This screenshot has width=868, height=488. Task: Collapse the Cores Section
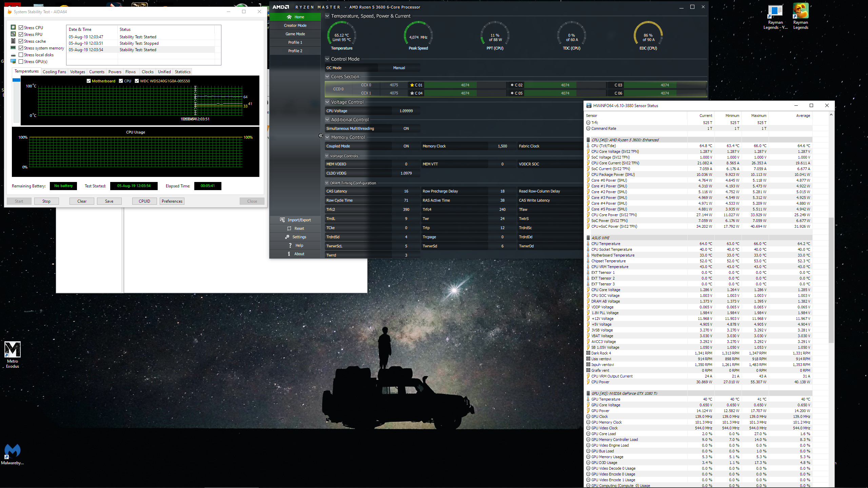pos(327,77)
